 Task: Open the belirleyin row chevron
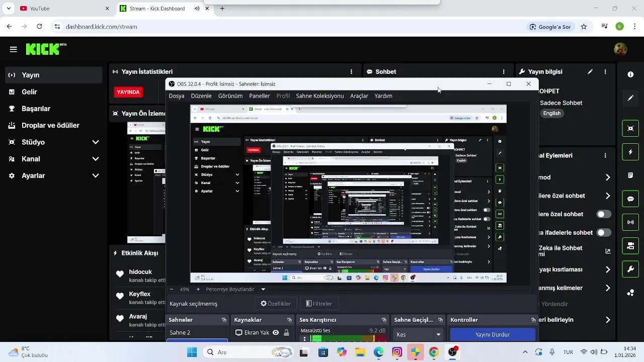[608, 320]
